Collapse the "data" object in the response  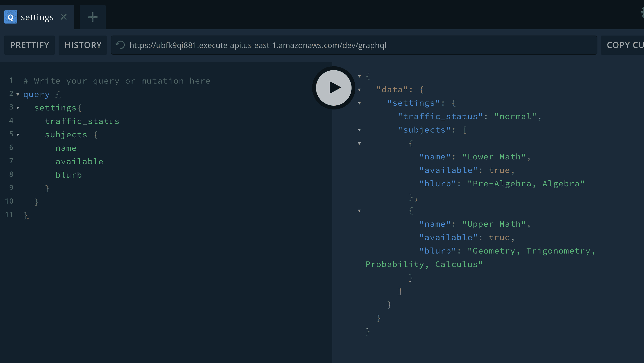tap(359, 90)
